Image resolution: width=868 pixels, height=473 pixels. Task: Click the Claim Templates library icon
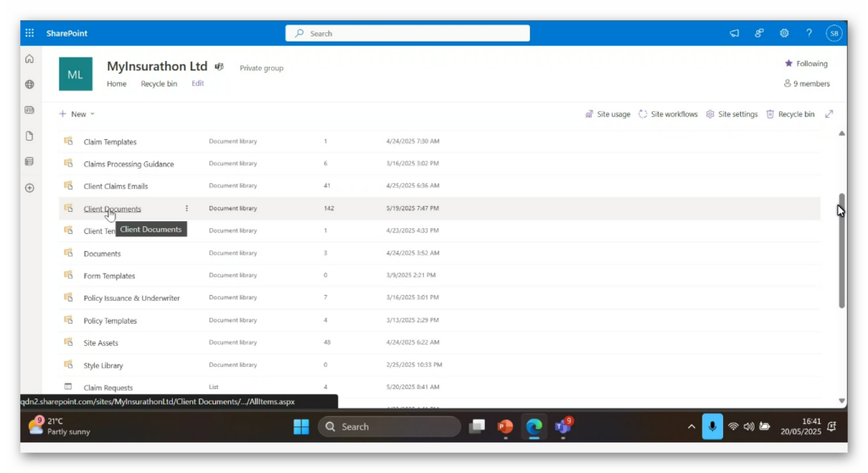(68, 141)
